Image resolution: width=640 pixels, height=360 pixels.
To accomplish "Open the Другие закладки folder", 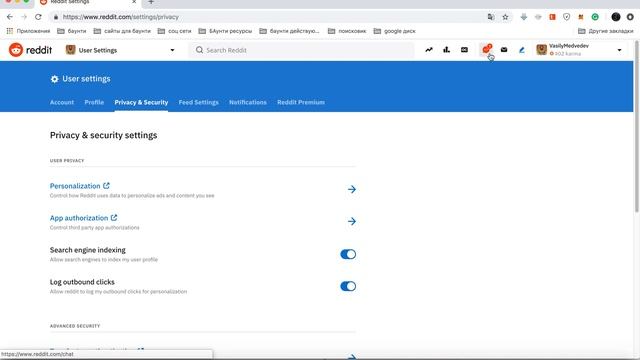I will coord(606,31).
